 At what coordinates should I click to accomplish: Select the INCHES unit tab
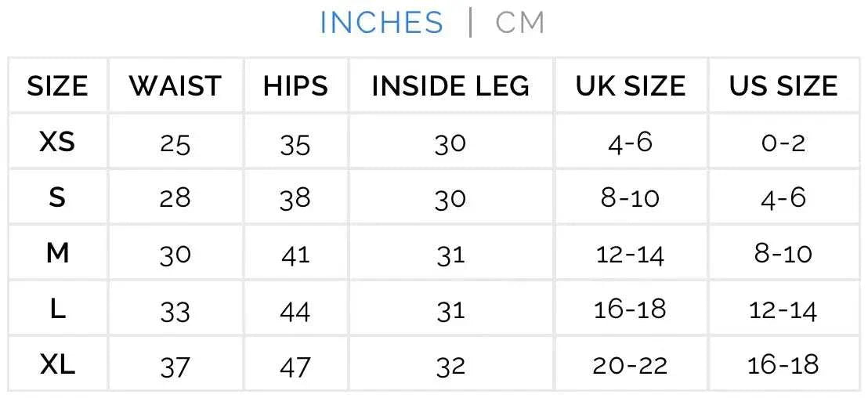382,23
